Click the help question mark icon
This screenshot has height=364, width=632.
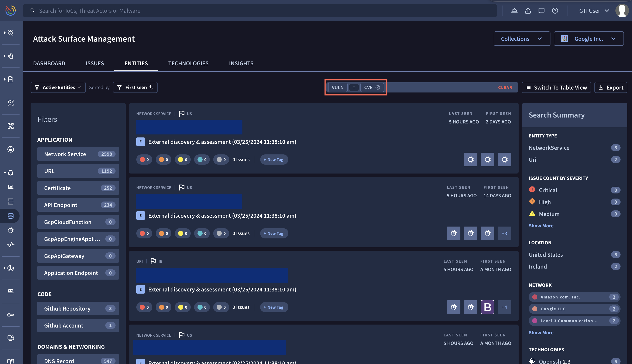(555, 10)
